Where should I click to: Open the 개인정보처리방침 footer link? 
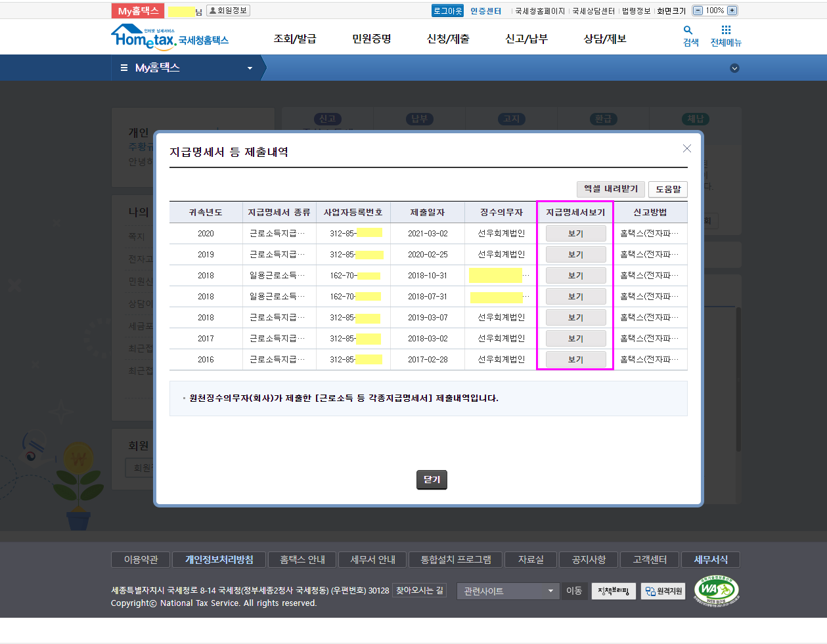(x=219, y=560)
